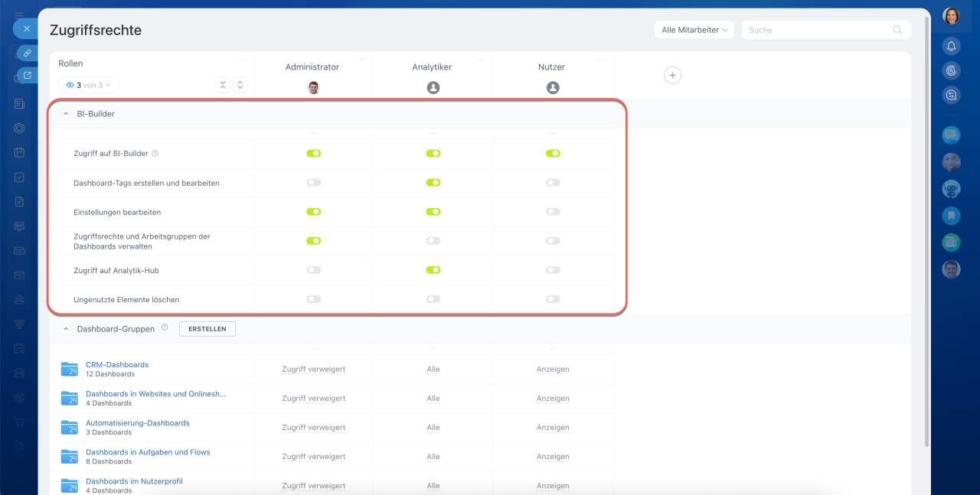Click into the Suche search field

point(818,30)
